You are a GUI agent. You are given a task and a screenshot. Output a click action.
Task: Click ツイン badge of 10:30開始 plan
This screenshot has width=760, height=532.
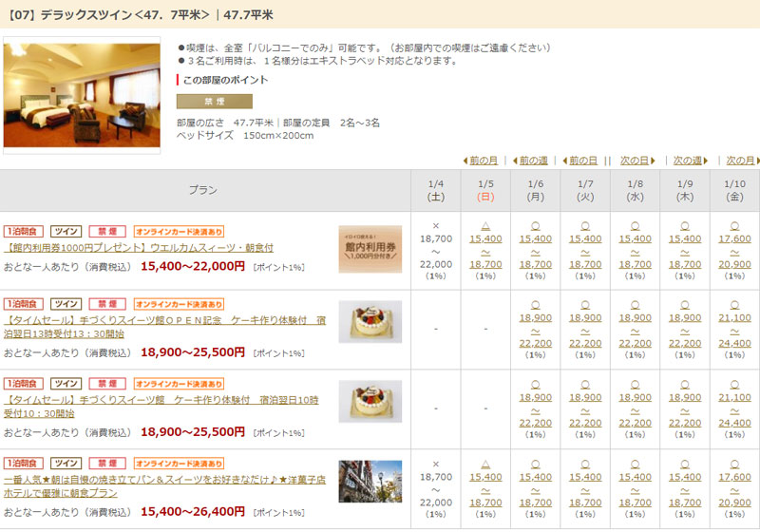pos(66,384)
